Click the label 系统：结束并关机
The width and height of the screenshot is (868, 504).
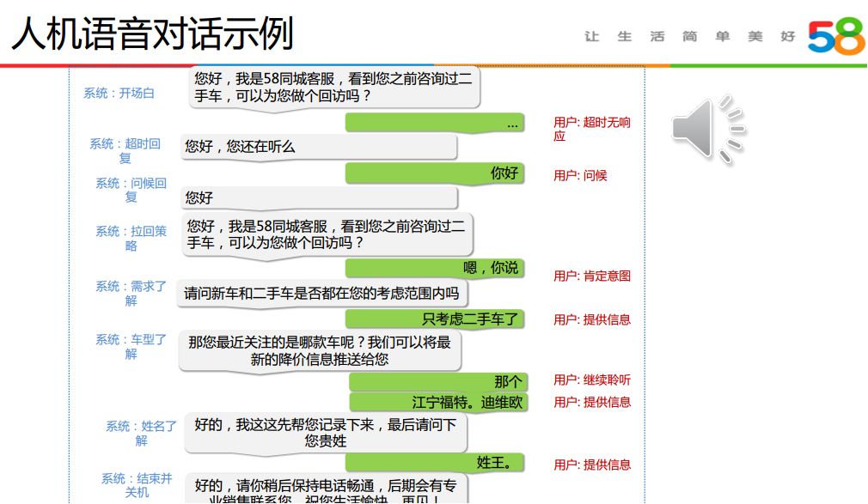click(x=137, y=485)
